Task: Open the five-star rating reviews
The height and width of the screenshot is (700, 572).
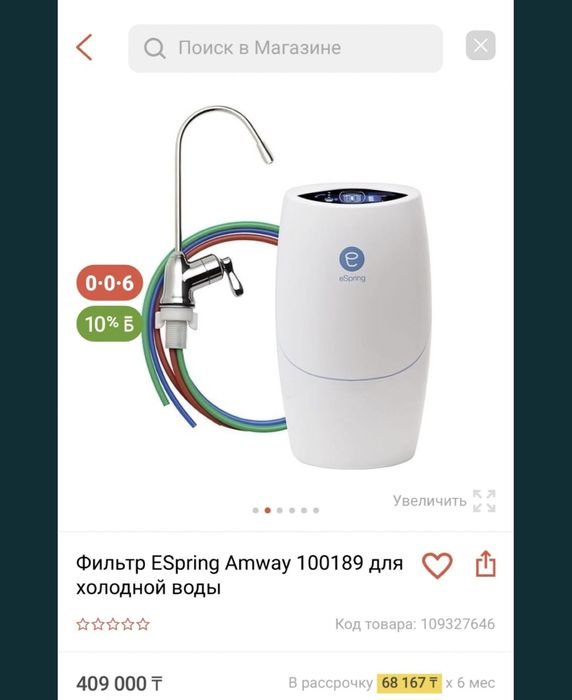Action: (x=113, y=624)
